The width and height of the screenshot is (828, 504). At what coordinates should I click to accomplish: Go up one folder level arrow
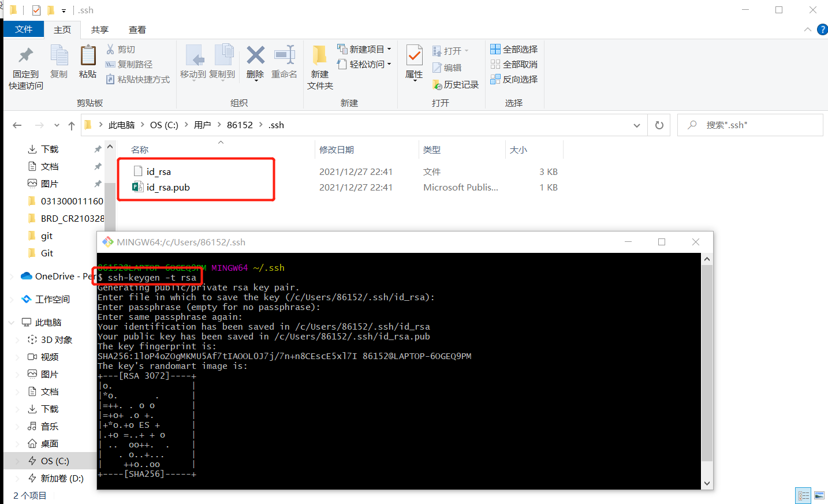[x=72, y=125]
